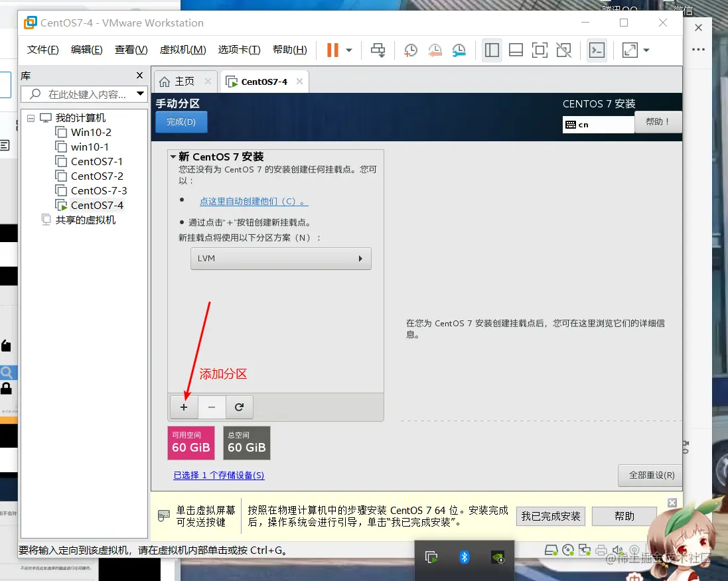728x581 pixels.
Task: Open 已选择 1 个存储设备(S) link
Action: [x=219, y=475]
